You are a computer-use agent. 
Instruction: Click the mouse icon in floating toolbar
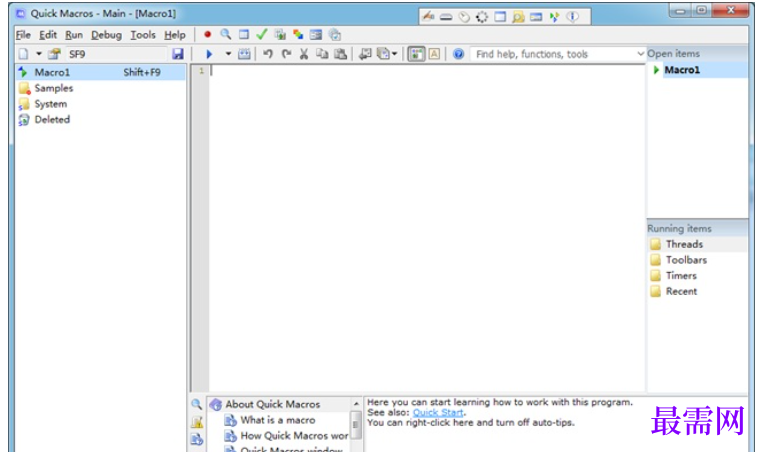click(x=464, y=17)
